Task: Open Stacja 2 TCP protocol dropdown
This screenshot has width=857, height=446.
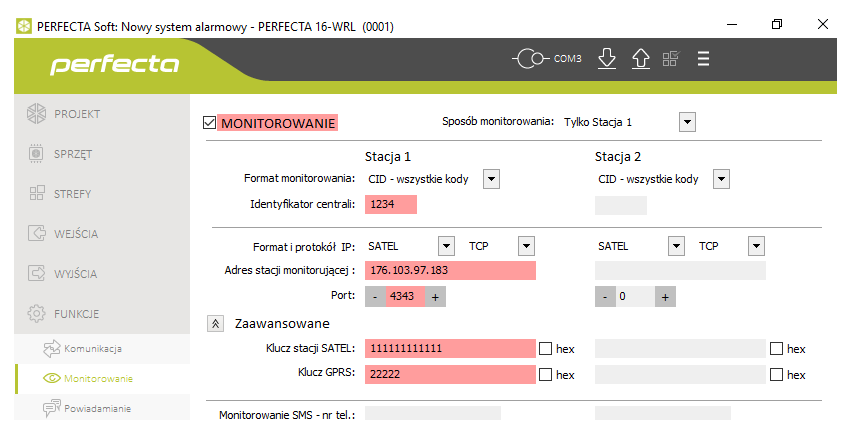Action: pos(756,246)
